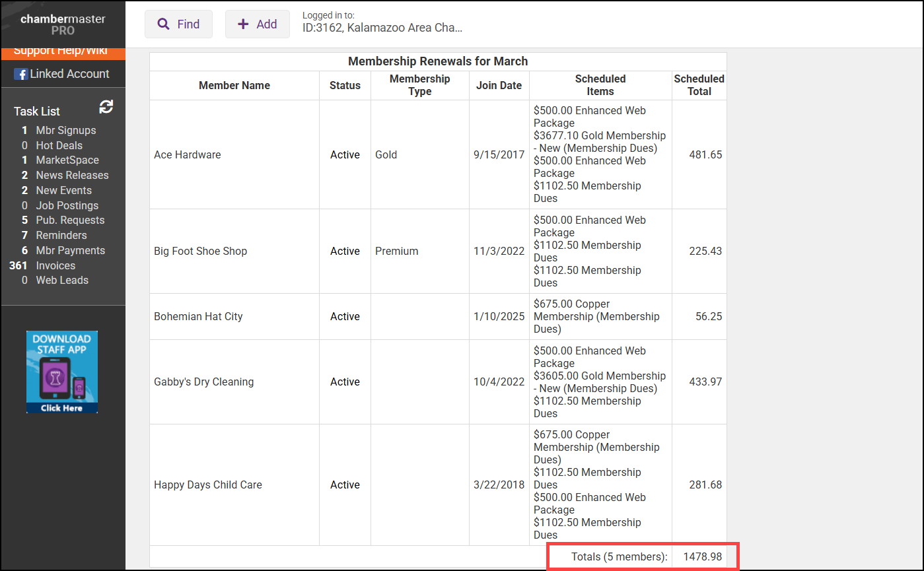This screenshot has height=571, width=924.
Task: Open Mbr Payments task
Action: click(x=70, y=250)
